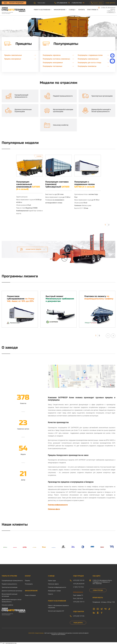Click the mining excavator industry icon
The image size is (117, 644).
[8, 96]
